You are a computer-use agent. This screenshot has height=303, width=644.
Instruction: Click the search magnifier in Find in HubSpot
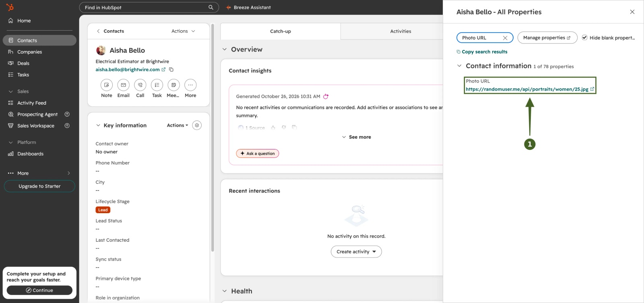(x=211, y=7)
